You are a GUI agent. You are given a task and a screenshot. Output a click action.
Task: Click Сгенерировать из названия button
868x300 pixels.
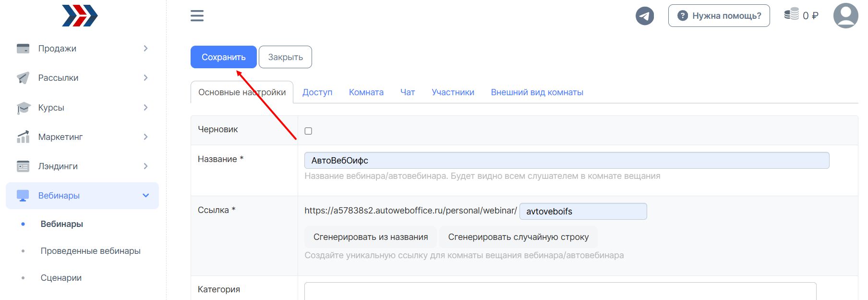coord(371,237)
